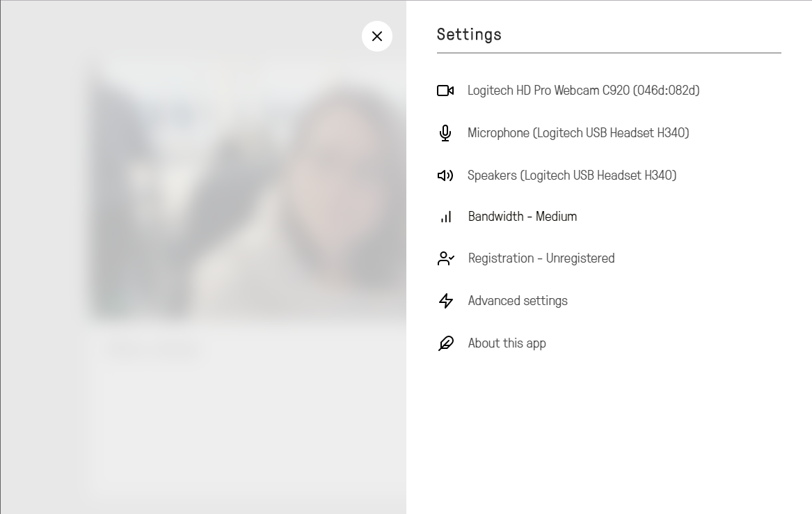Screen dimensions: 812x514
Task: Open About this app
Action: (x=507, y=343)
